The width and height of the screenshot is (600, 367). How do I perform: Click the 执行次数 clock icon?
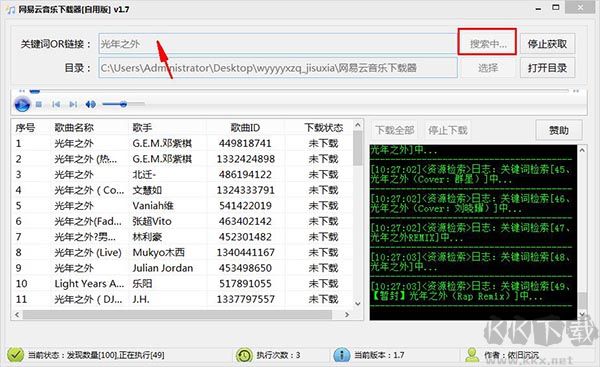[x=244, y=355]
